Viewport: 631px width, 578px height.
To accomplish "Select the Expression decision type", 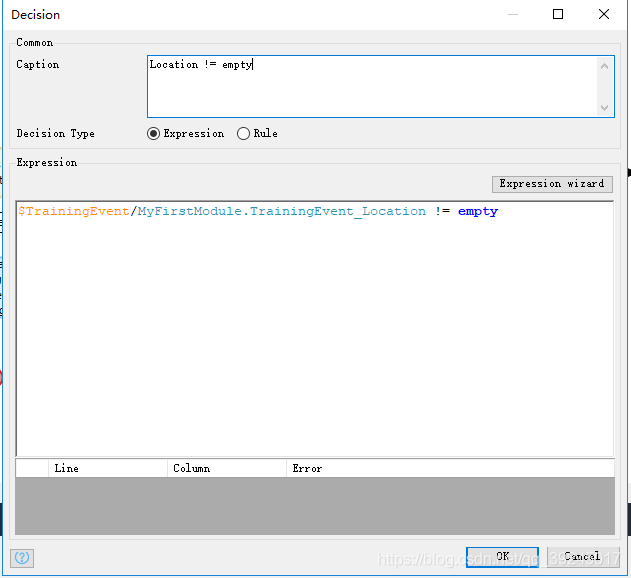I will (154, 134).
